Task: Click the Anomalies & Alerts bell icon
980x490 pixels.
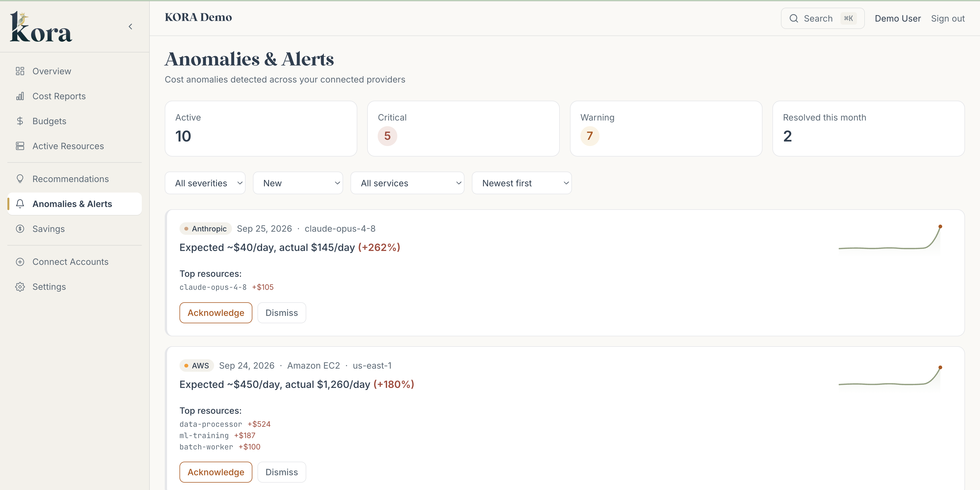Action: (x=20, y=204)
